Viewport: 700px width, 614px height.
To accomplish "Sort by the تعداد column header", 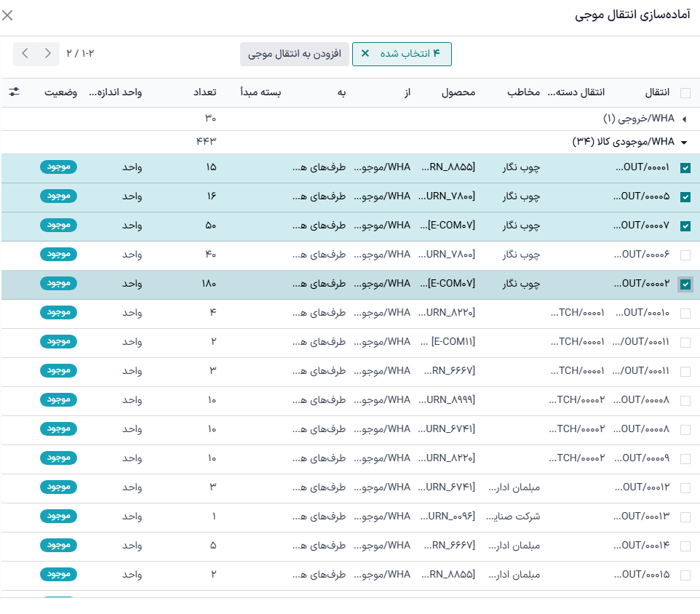I will click(x=204, y=93).
